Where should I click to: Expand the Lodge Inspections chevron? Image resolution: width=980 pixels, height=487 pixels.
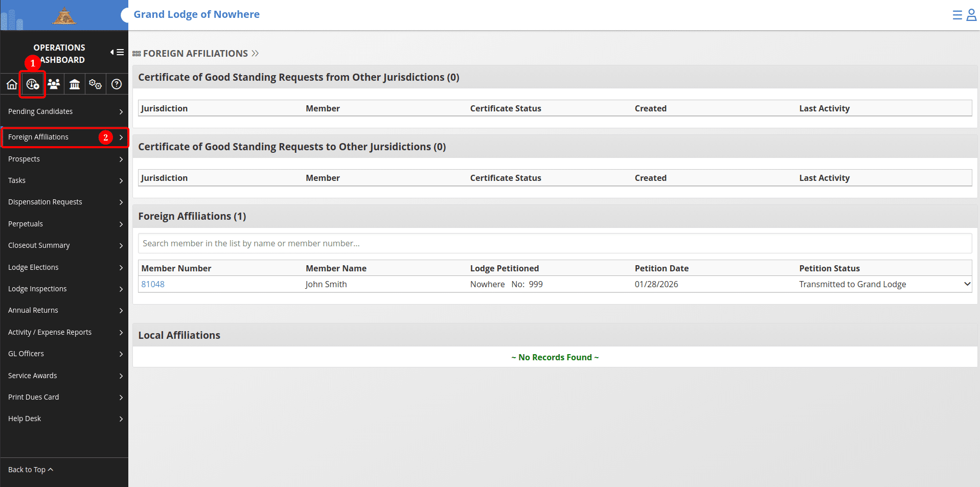pyautogui.click(x=121, y=289)
